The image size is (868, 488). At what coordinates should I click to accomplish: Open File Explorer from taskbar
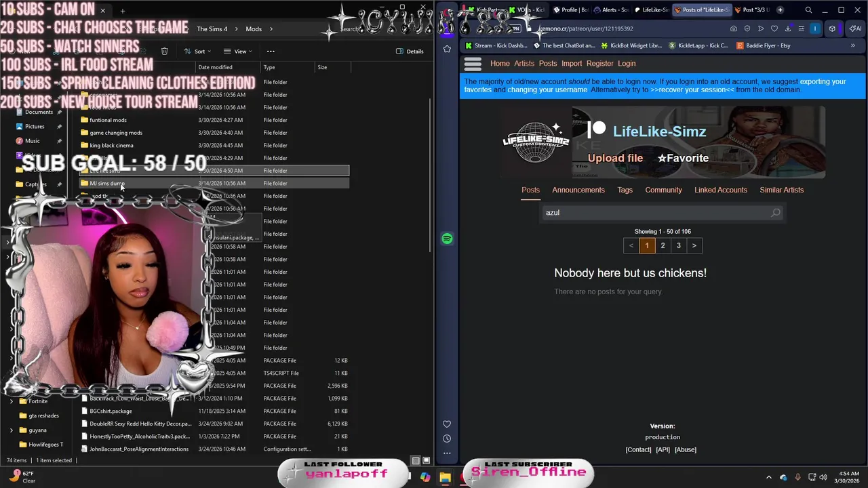445,477
